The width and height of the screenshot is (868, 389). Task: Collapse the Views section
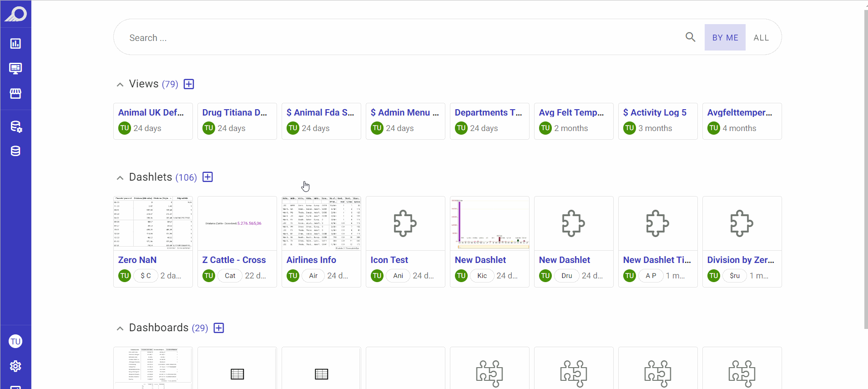[x=120, y=85]
